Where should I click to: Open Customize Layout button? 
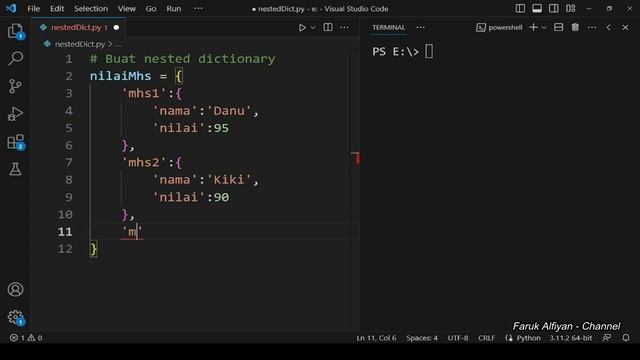[x=571, y=9]
